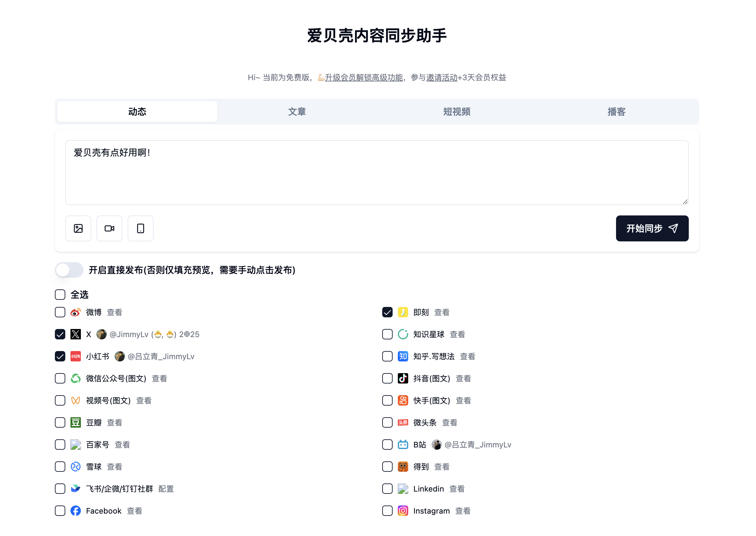This screenshot has height=536, width=756.
Task: Uncheck the 小红书 checkbox
Action: [x=60, y=357]
